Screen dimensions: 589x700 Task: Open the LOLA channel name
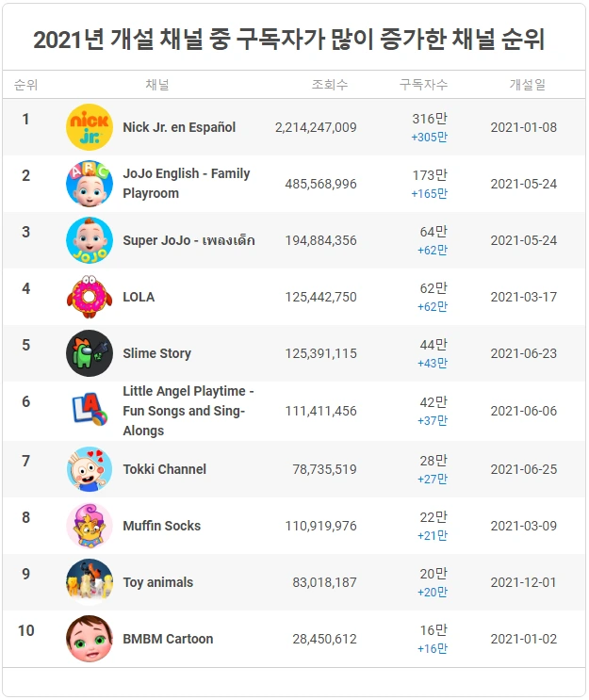click(x=139, y=297)
